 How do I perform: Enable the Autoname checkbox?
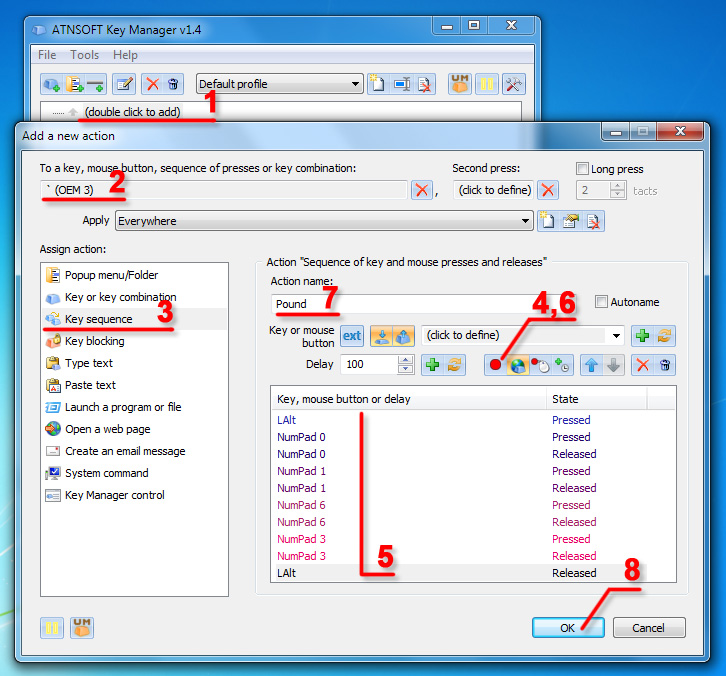coord(601,302)
